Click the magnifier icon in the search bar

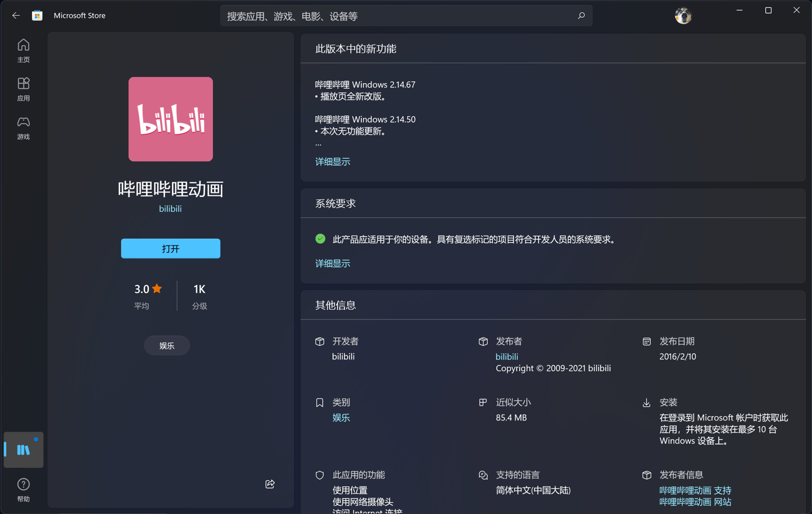click(x=581, y=16)
